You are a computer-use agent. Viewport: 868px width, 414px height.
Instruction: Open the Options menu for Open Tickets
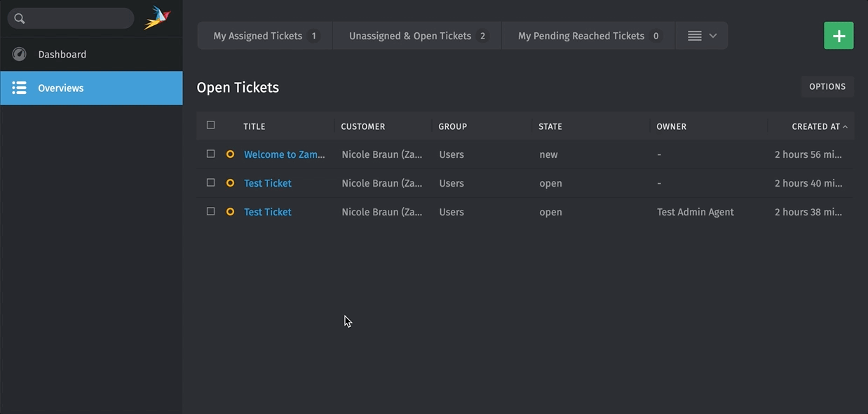coord(827,86)
